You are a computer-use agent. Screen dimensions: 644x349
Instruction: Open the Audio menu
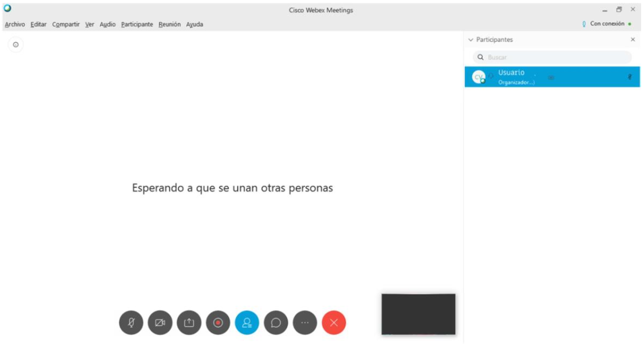tap(107, 24)
